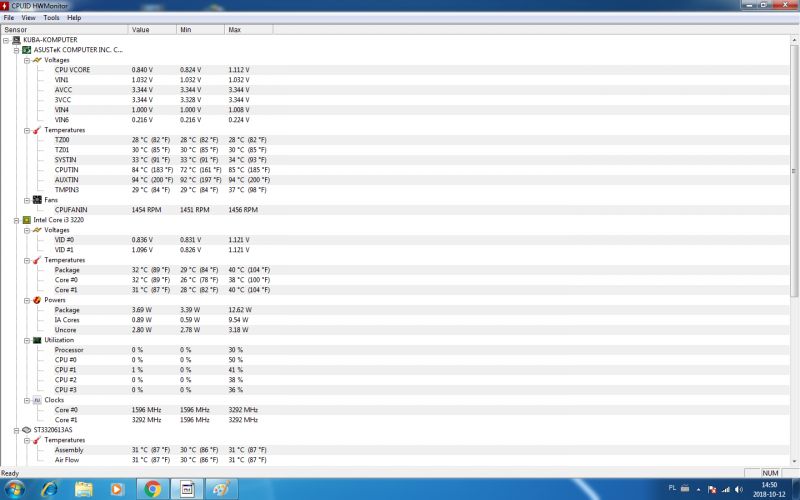Click the KUBA-KOMPUTER computer icon
The width and height of the screenshot is (800, 500).
coord(16,40)
